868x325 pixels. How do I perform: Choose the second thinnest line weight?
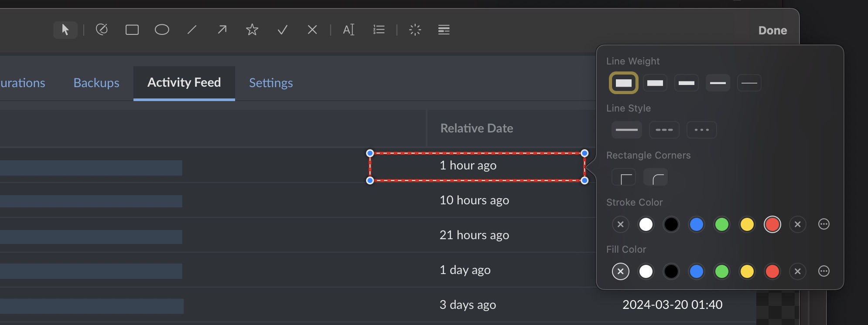click(718, 83)
